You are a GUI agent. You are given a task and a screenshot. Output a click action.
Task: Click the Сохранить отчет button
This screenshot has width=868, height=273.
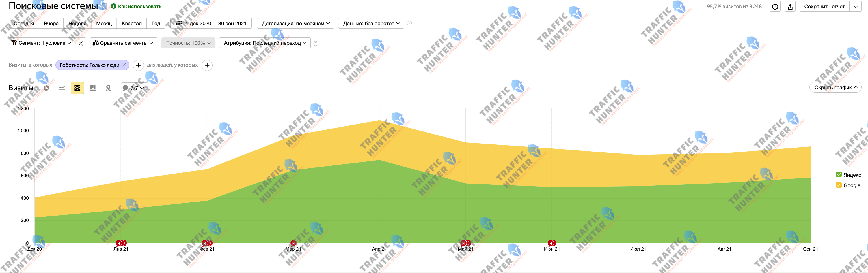click(824, 7)
